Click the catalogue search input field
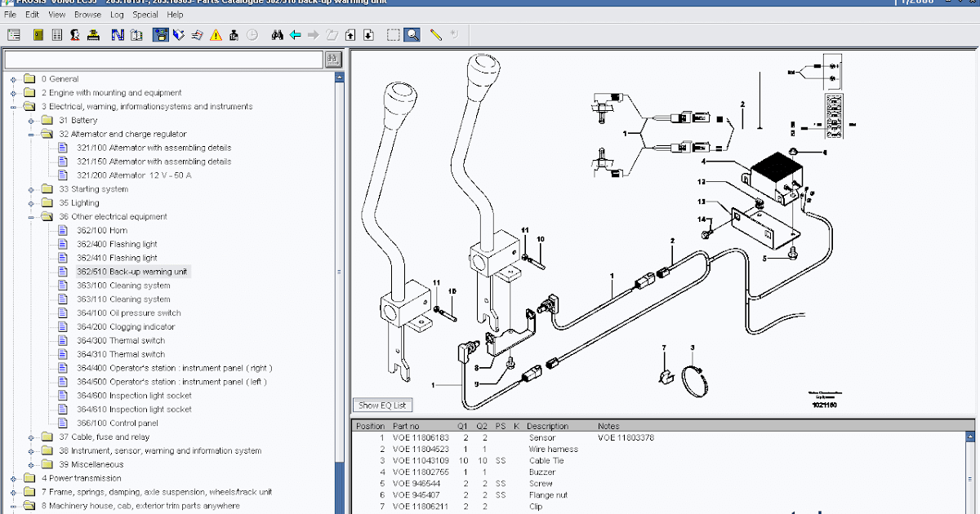This screenshot has width=980, height=514. [163, 60]
